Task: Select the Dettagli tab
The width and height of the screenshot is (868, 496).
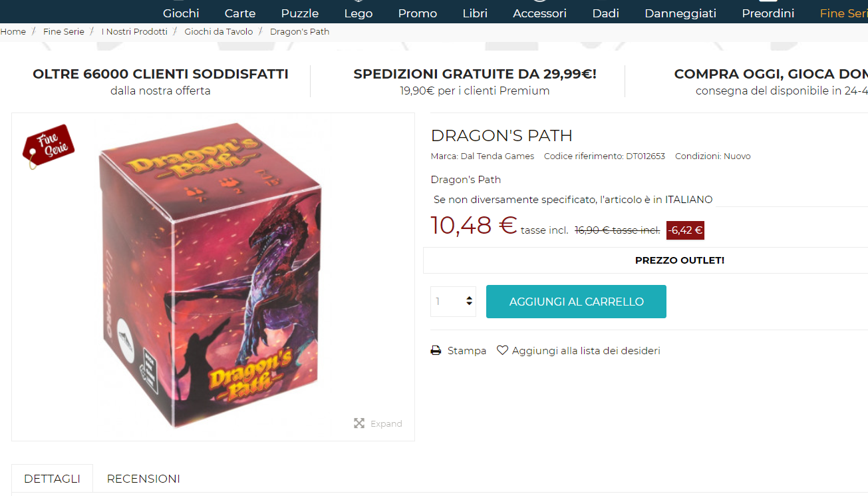Action: [52, 479]
